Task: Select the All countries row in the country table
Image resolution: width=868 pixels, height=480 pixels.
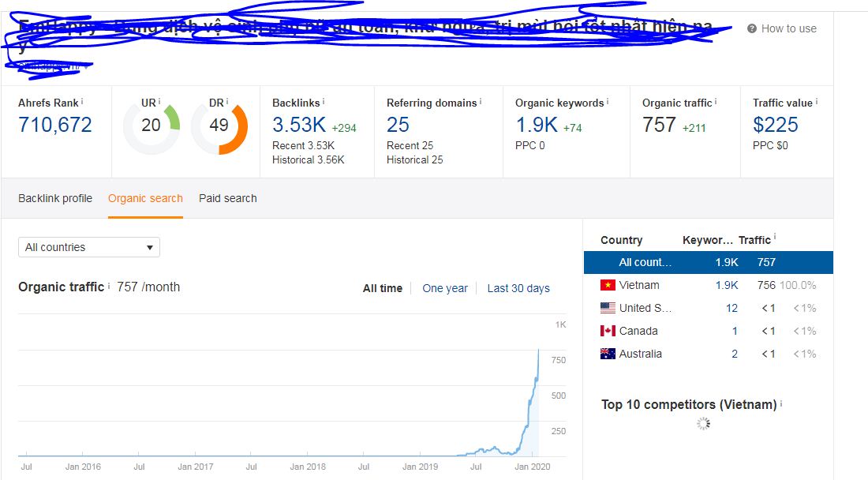Action: (x=709, y=262)
